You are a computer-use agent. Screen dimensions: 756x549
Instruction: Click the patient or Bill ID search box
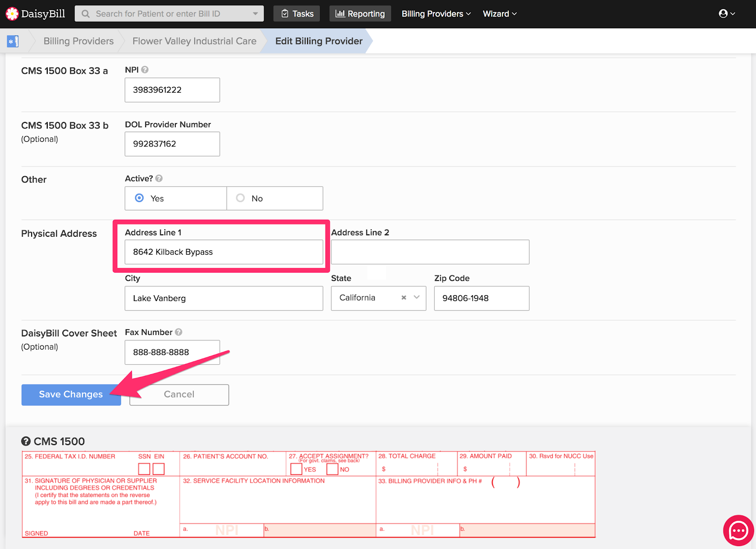coord(169,14)
